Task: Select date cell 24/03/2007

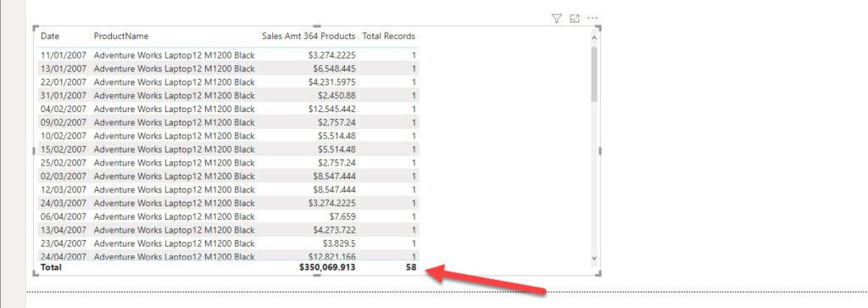Action: coord(64,203)
